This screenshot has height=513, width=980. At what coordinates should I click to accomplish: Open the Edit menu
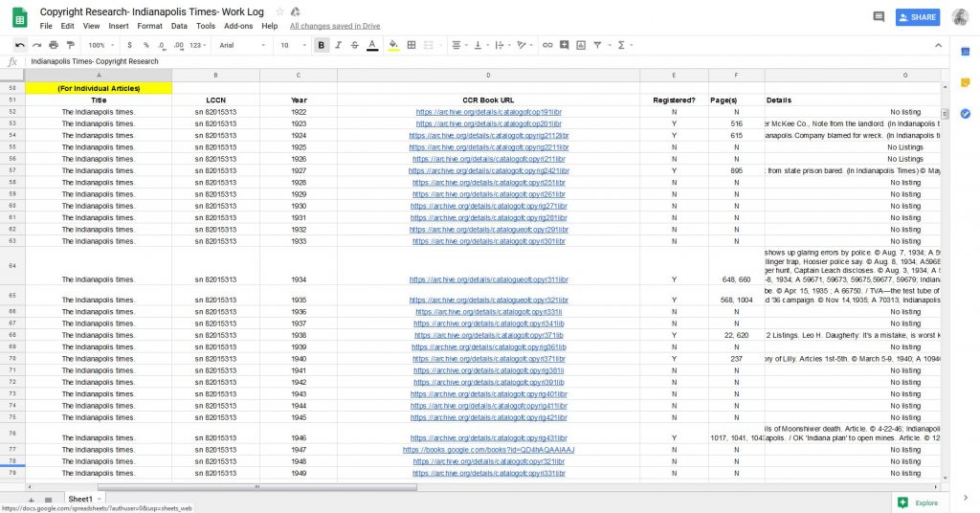(x=68, y=26)
